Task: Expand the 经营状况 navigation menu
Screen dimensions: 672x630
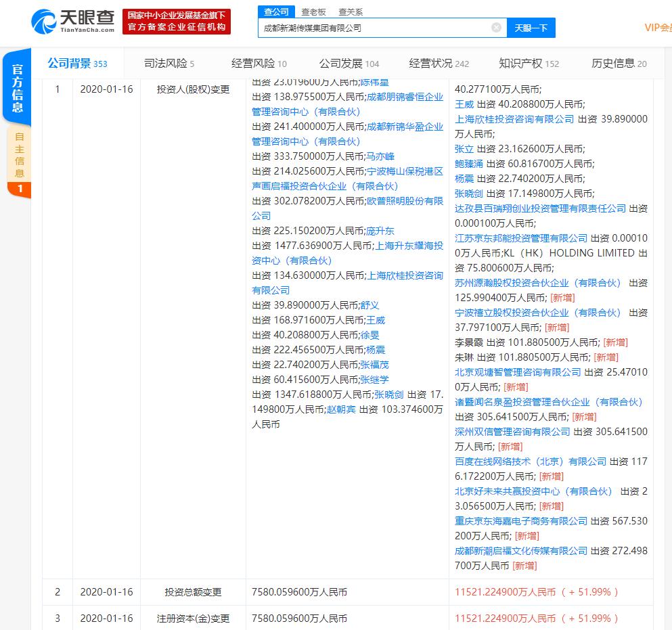Action: pos(439,64)
